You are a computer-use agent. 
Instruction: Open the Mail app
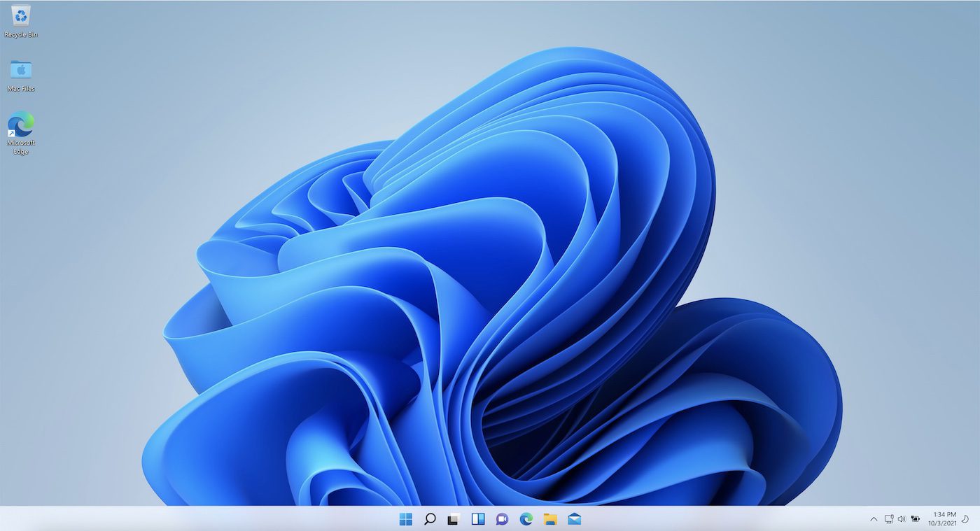pos(575,519)
